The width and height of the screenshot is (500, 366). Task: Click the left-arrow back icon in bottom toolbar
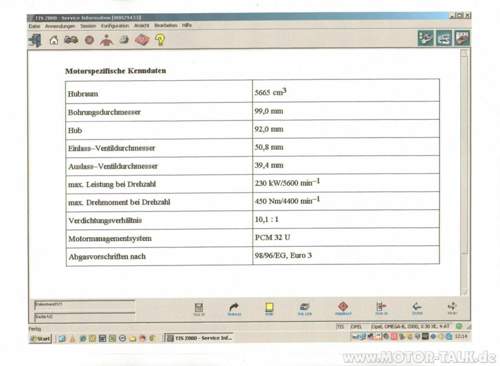click(417, 308)
